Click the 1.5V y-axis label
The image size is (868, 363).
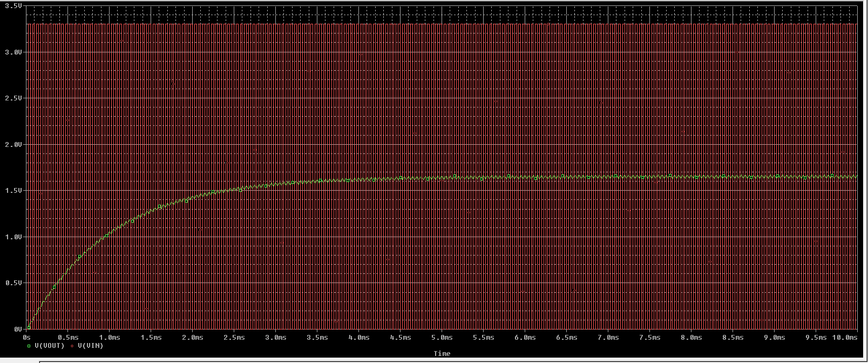pyautogui.click(x=14, y=191)
